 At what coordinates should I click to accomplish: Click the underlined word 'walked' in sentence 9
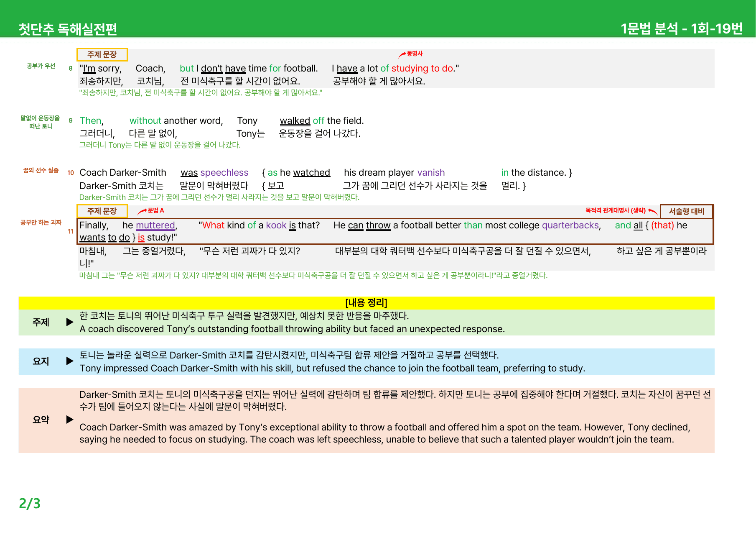(x=295, y=120)
